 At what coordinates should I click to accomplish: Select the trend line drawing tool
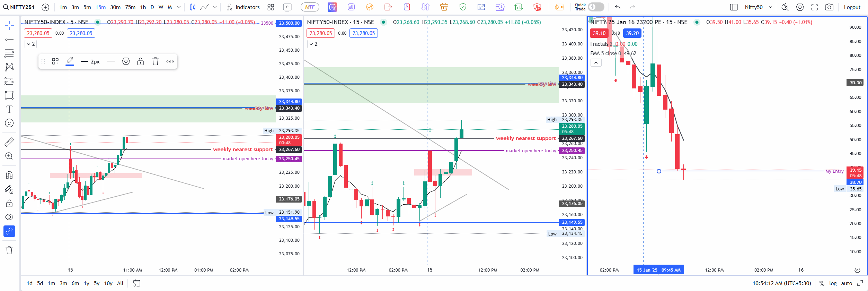[x=9, y=40]
